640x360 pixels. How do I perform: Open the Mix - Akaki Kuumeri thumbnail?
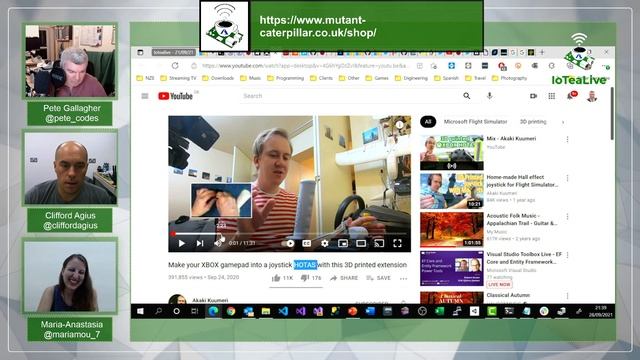point(451,152)
